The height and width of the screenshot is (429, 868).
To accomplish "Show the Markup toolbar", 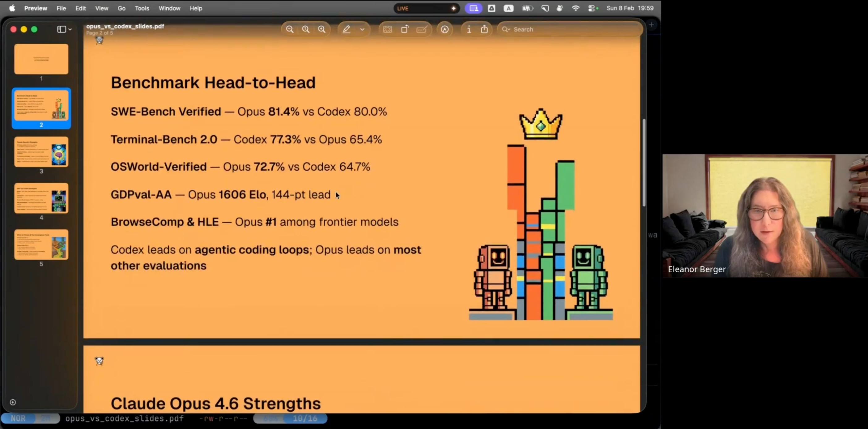I will click(x=445, y=29).
